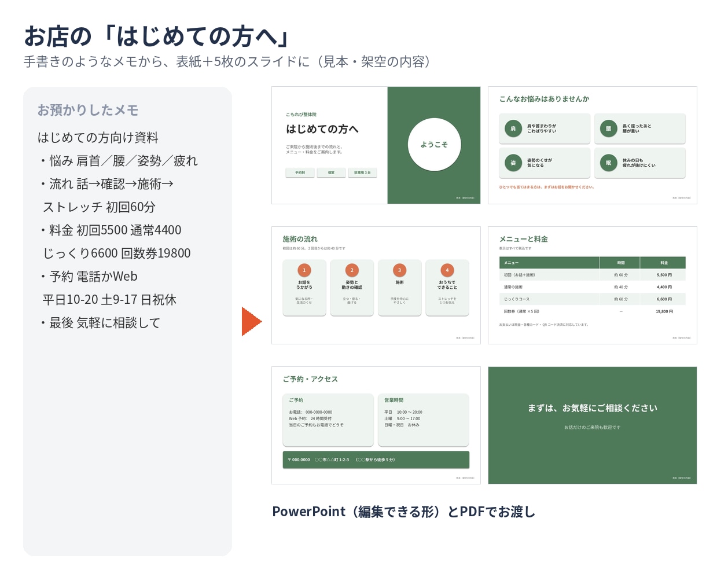Click the price cell 5,500 円
Screen dimensions: 706x588
(x=664, y=275)
